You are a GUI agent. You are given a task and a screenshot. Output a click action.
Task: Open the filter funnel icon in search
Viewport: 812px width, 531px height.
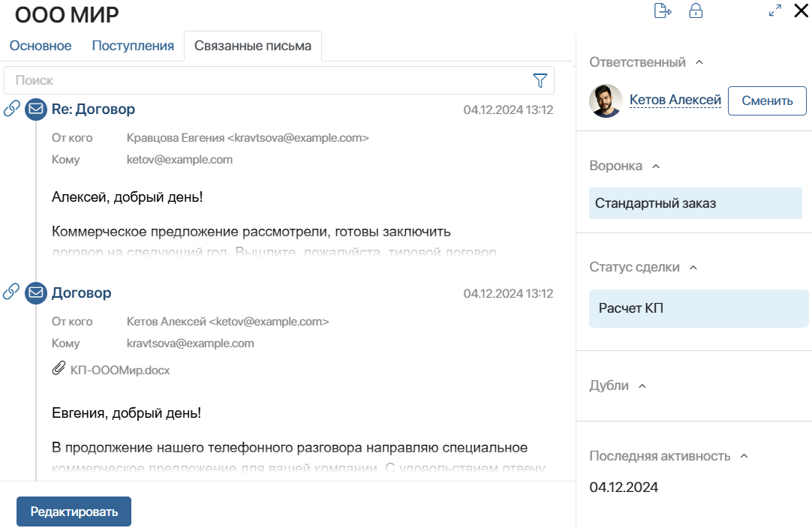coord(540,80)
